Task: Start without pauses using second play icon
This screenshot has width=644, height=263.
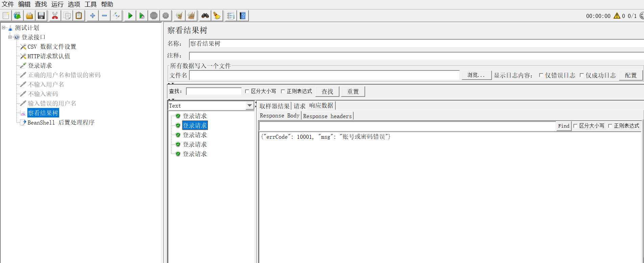Action: click(x=142, y=16)
